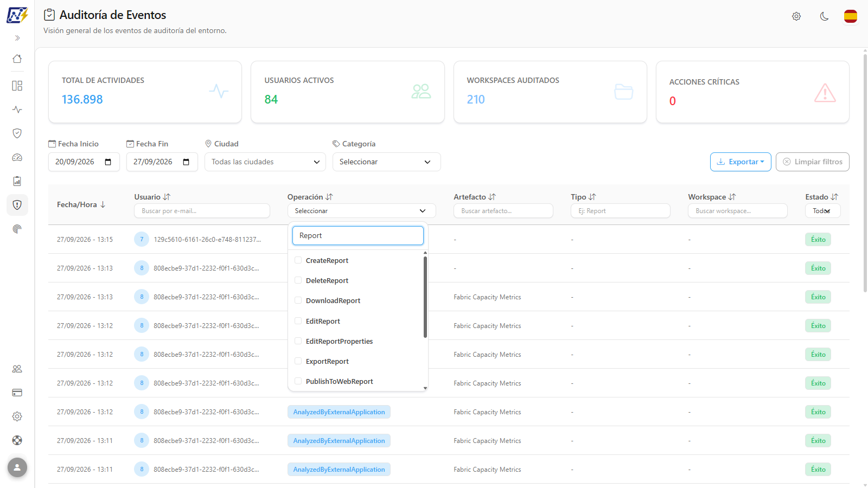Click the operation dropdown list scrollbar
Image resolution: width=868 pixels, height=488 pixels.
tap(425, 297)
